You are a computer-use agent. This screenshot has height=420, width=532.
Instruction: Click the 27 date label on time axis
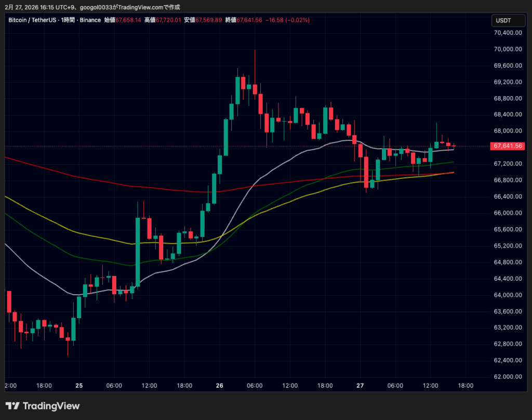click(360, 386)
